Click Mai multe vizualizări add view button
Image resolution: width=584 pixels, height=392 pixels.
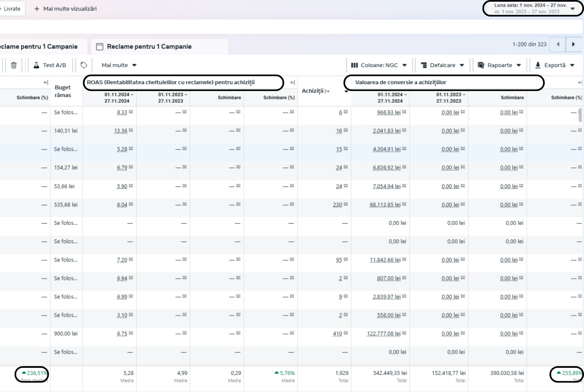pos(65,9)
